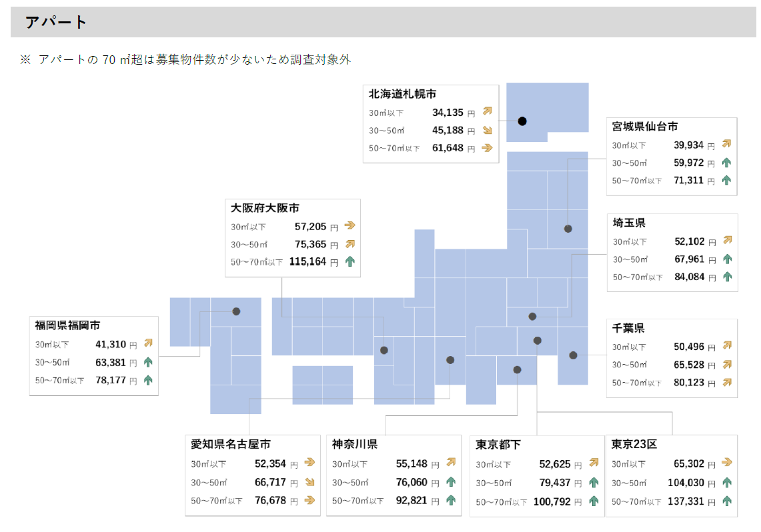Select the 福岡県福岡市 card title
This screenshot has height=532, width=761.
click(67, 325)
